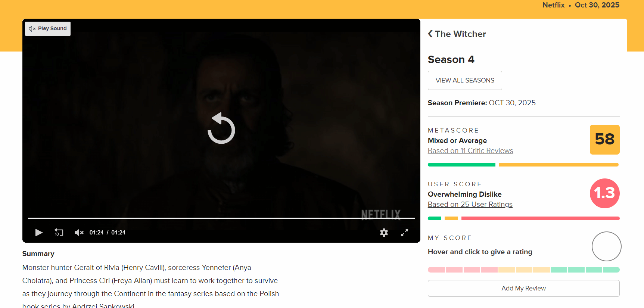This screenshot has width=644, height=308.
Task: Go back via The Witcher chevron
Action: tap(430, 34)
